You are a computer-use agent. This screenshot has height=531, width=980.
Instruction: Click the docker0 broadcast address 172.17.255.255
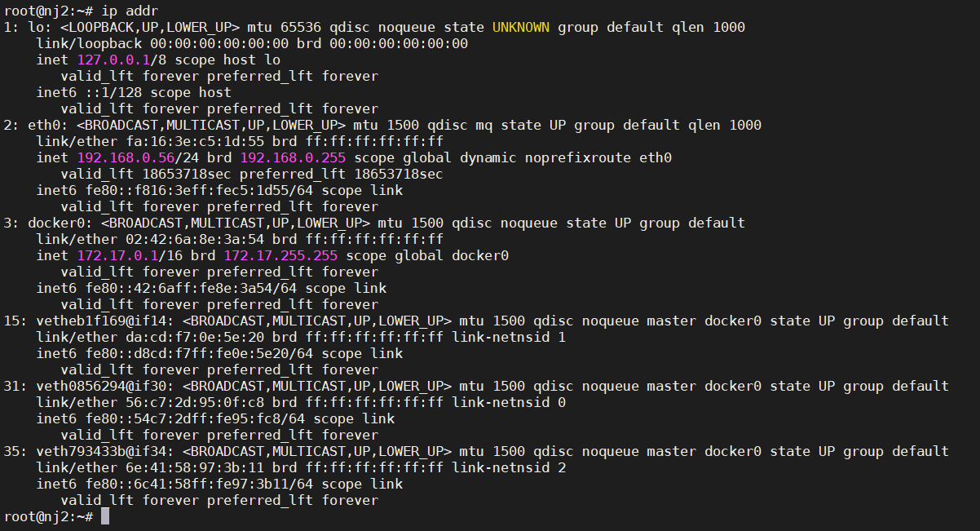tap(280, 255)
